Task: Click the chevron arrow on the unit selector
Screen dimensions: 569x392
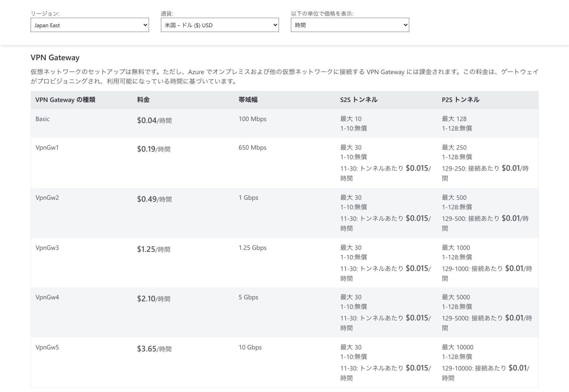Action: 405,25
